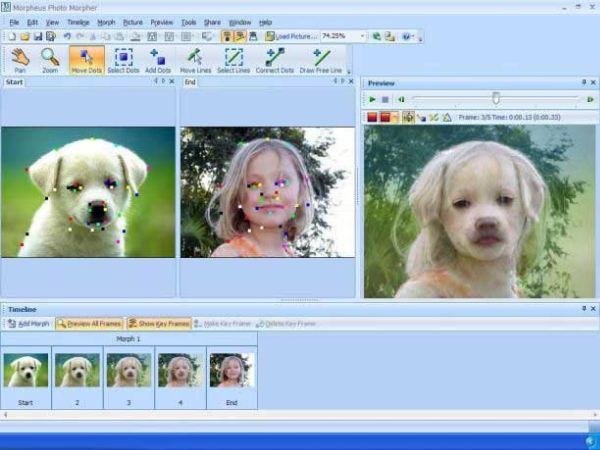
Task: Click the left arrow in Start panel header
Action: coord(156,81)
